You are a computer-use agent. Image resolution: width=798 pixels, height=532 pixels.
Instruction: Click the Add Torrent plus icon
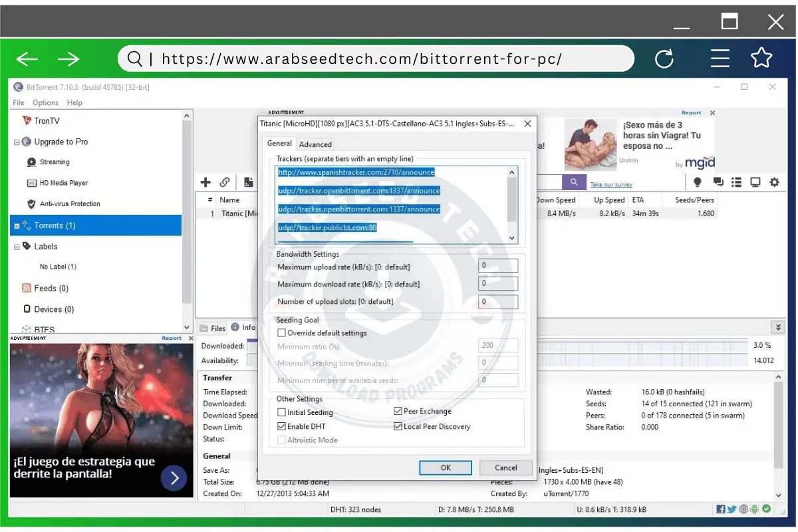[205, 182]
